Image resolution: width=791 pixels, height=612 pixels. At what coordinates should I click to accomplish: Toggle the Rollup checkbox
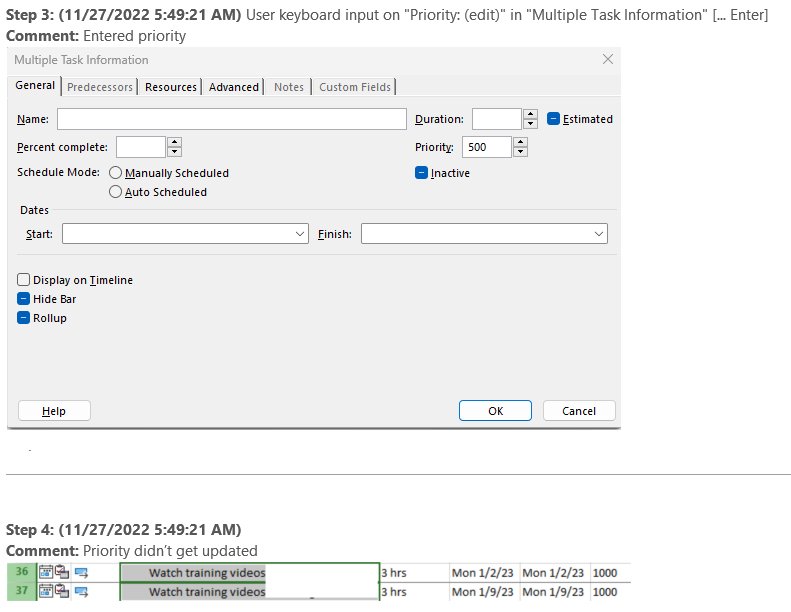23,318
